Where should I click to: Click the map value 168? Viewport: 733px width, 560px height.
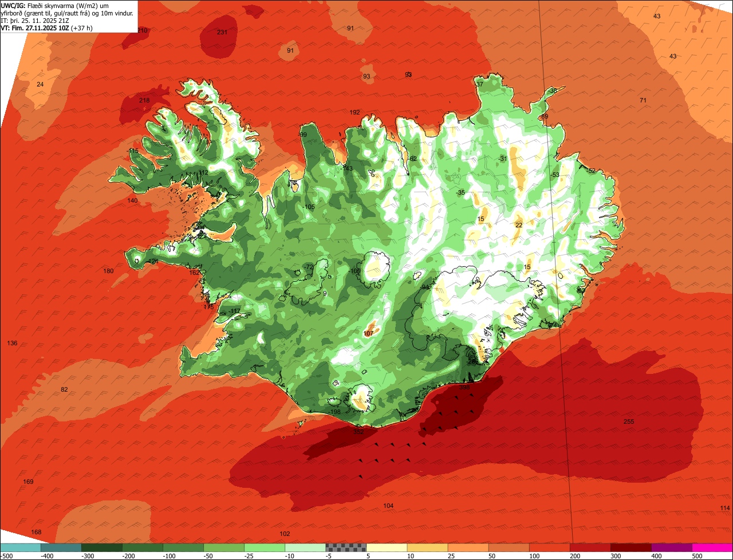coord(36,532)
